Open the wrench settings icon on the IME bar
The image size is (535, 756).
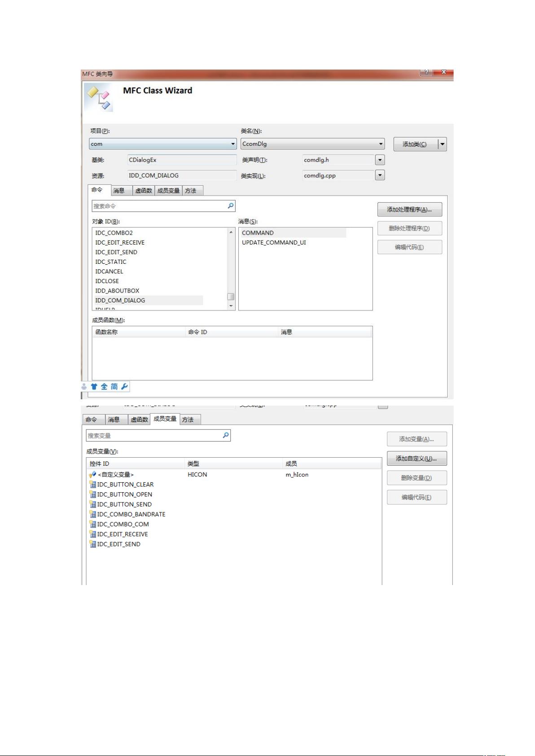tap(124, 386)
